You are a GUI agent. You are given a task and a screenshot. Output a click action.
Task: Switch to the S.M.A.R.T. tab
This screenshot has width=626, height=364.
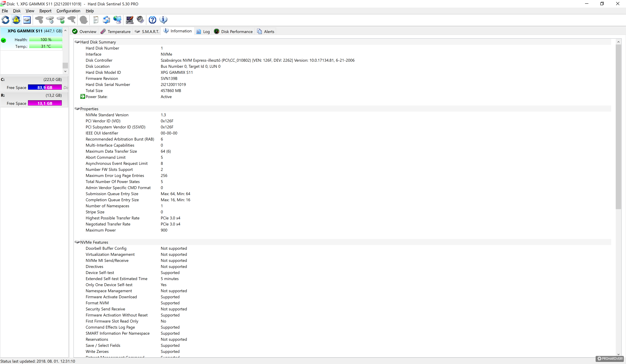tap(147, 32)
